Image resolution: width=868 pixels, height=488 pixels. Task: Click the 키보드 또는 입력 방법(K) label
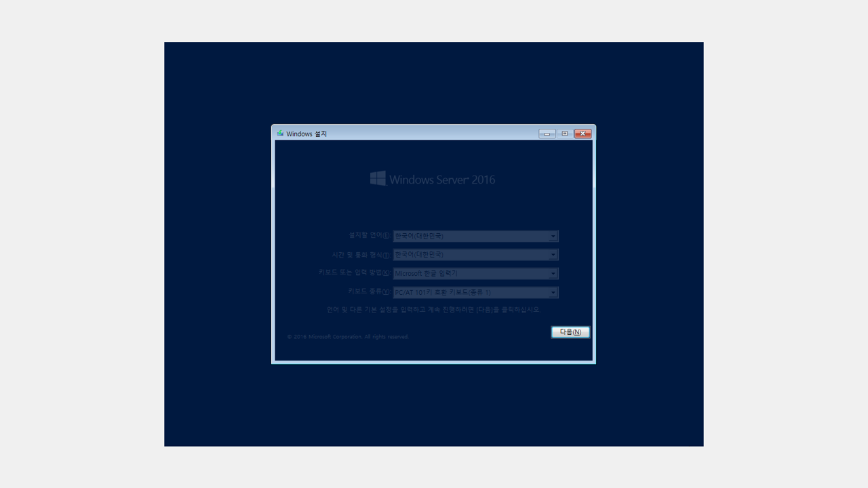click(x=355, y=272)
